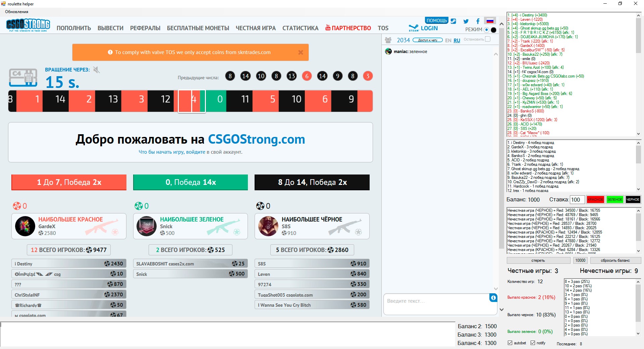Click the сбросить баланс button

tap(615, 260)
